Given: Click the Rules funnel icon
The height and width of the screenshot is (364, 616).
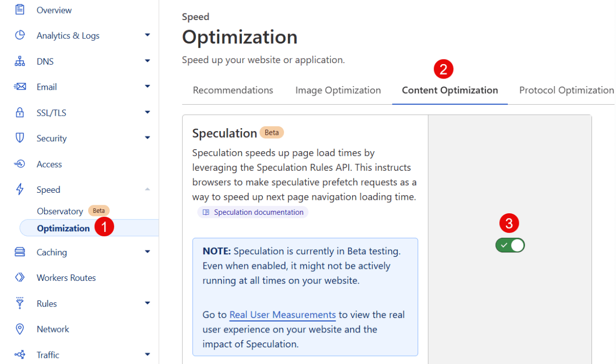Looking at the screenshot, I should (20, 303).
